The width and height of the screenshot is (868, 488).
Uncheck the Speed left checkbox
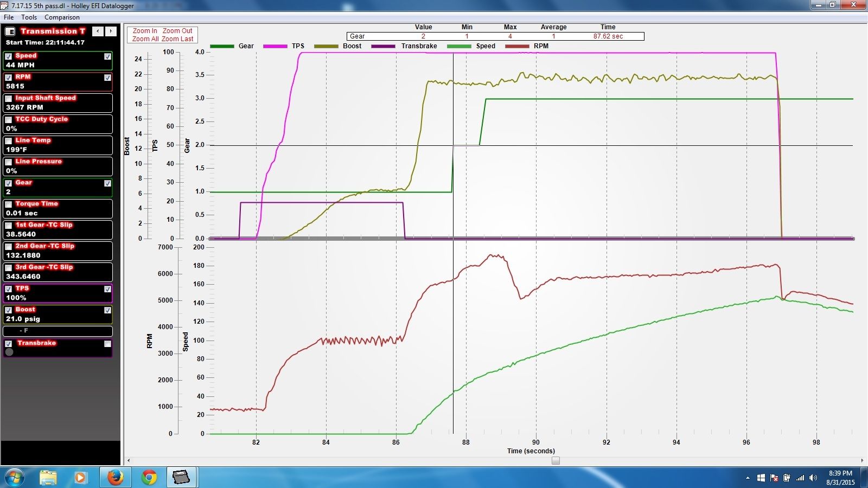click(9, 56)
